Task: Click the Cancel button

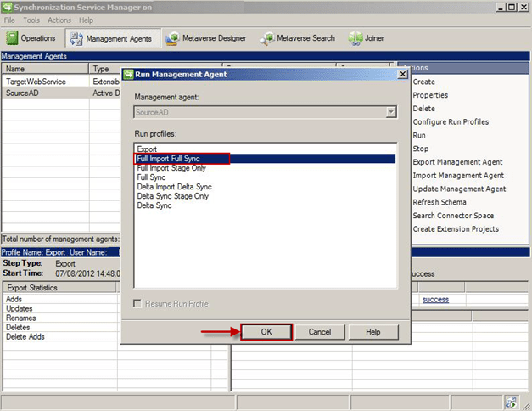Action: point(319,332)
